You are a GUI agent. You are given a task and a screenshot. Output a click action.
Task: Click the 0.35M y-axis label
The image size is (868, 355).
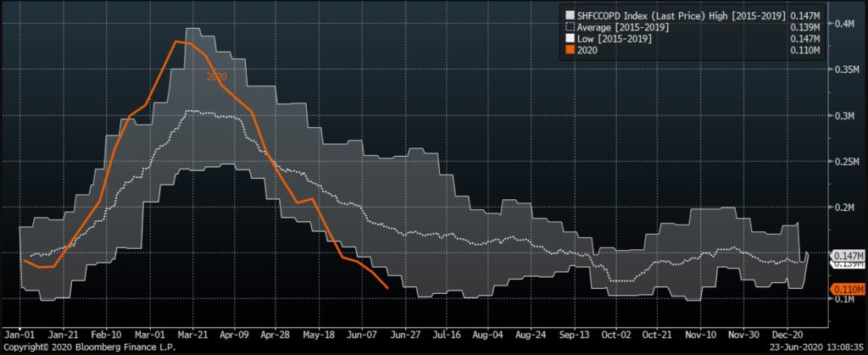847,69
